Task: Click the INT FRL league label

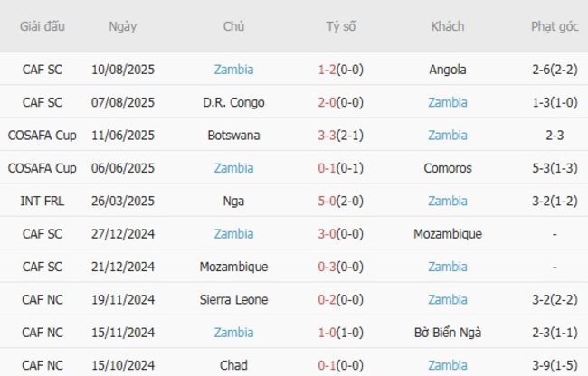Action: pyautogui.click(x=41, y=201)
